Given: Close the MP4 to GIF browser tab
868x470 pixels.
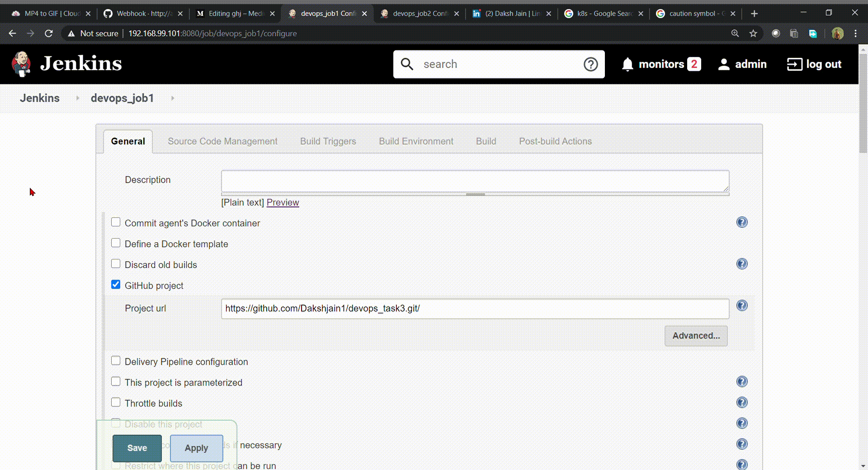Looking at the screenshot, I should tap(88, 14).
